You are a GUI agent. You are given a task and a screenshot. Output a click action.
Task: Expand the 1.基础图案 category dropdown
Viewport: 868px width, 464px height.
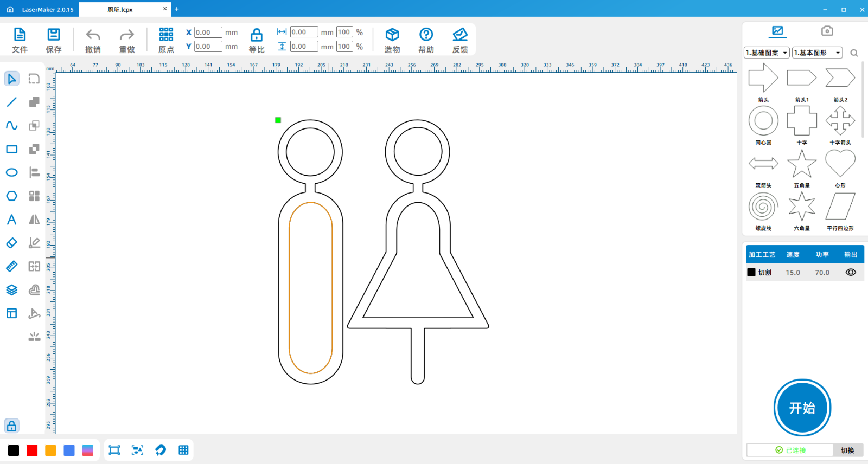767,53
